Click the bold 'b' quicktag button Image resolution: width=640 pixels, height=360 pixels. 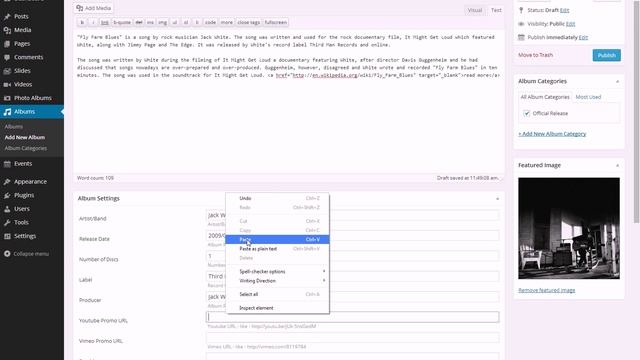coord(82,22)
